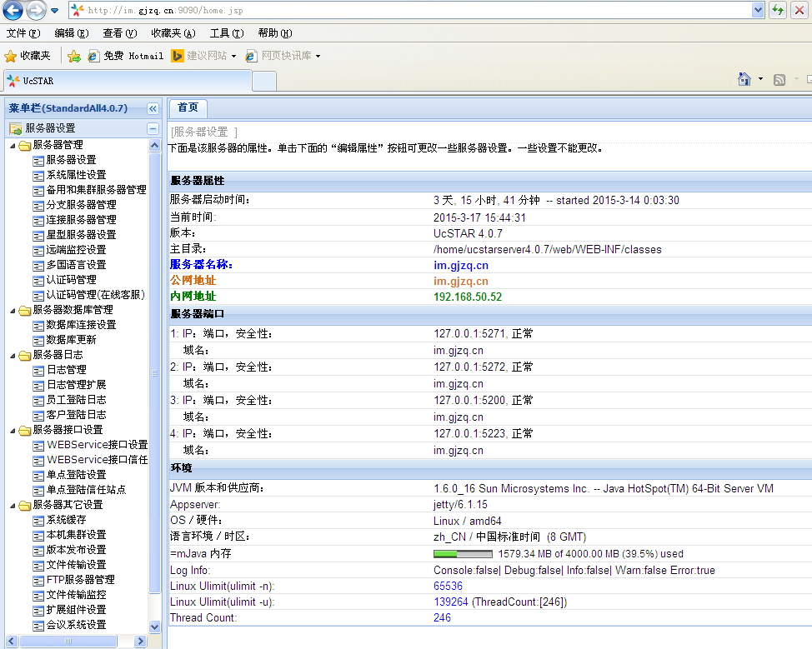This screenshot has width=812, height=649.
Task: Open 单点登陆设置 tree item
Action: 76,475
